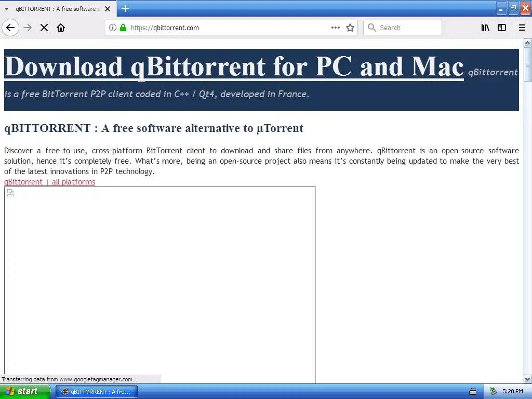Open the Windows start menu
This screenshot has height=399, width=532.
25,392
